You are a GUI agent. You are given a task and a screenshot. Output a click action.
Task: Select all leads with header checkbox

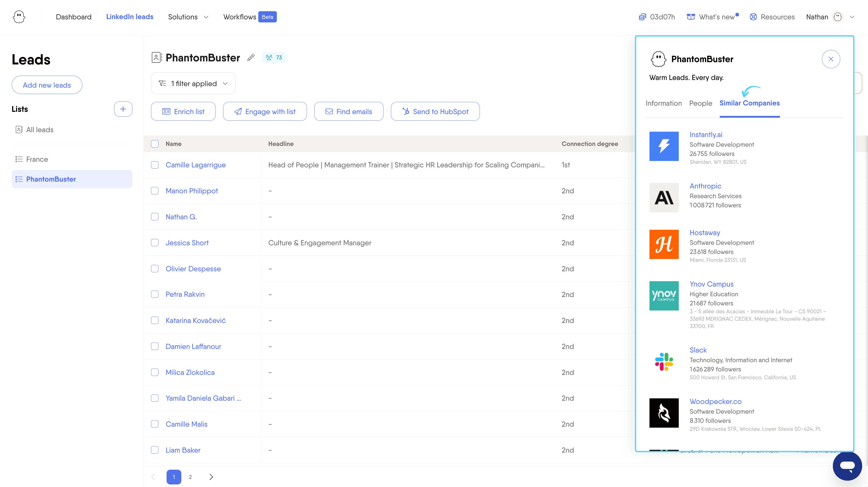155,144
